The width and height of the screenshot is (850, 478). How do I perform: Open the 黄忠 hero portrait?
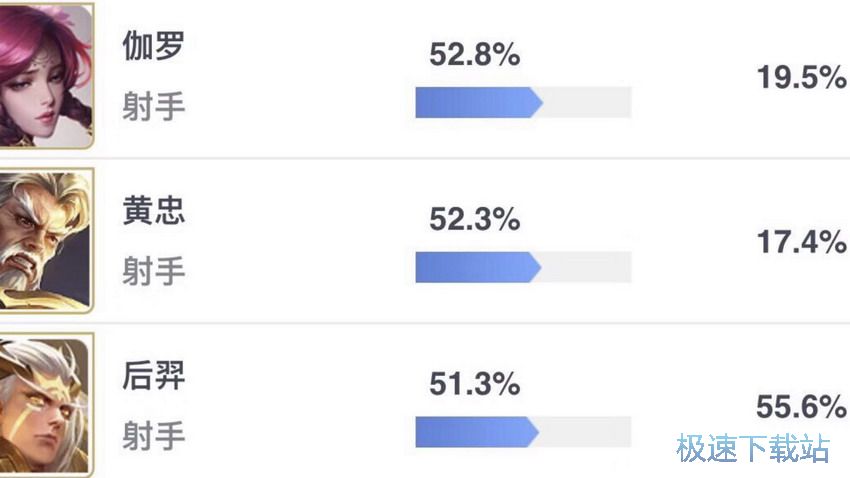[47, 240]
